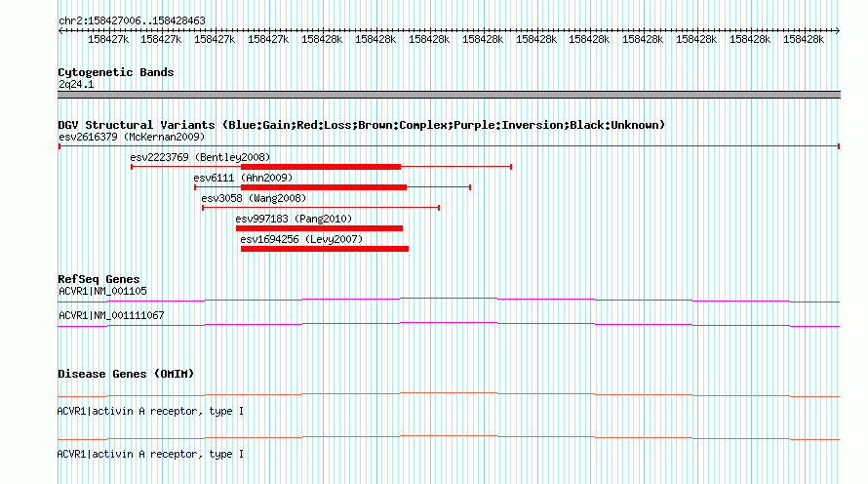Click the esv3058 (Wang2008) variant label
868x484 pixels.
[x=254, y=198]
